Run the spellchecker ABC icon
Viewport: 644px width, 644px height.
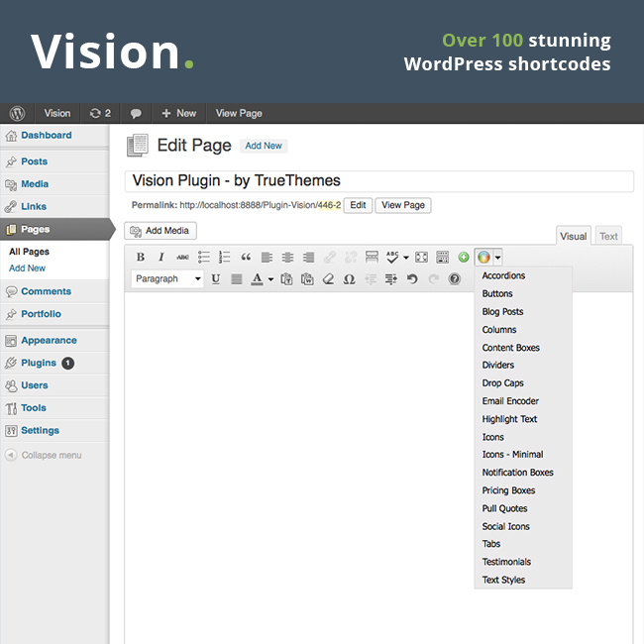pos(392,258)
